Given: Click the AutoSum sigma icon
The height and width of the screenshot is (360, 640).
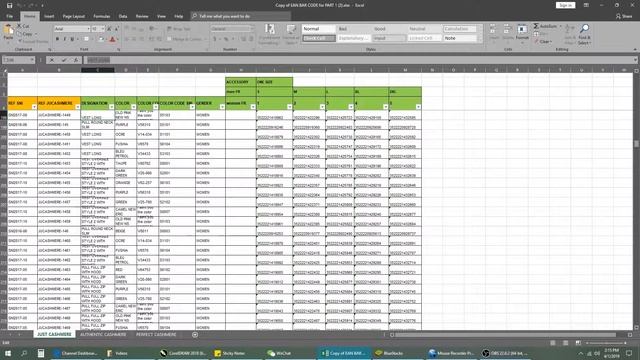Looking at the screenshot, I should pyautogui.click(x=536, y=26).
